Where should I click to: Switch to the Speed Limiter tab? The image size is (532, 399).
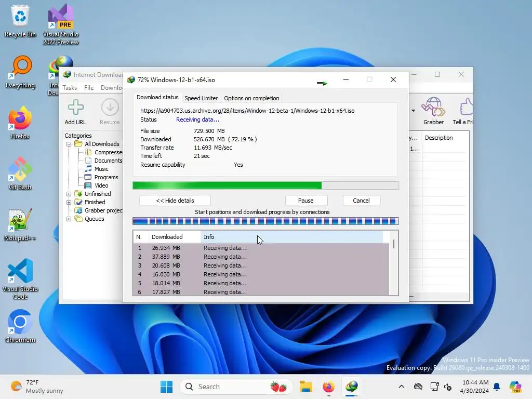click(x=201, y=98)
